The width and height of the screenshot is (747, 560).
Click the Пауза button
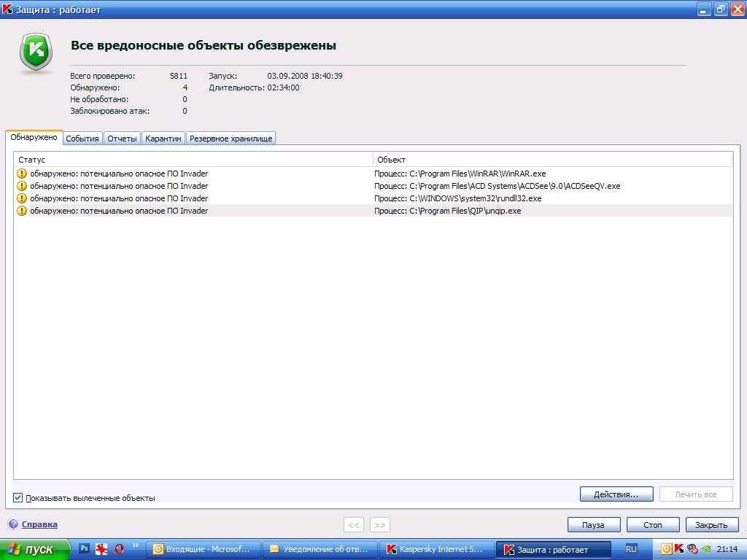click(x=594, y=525)
